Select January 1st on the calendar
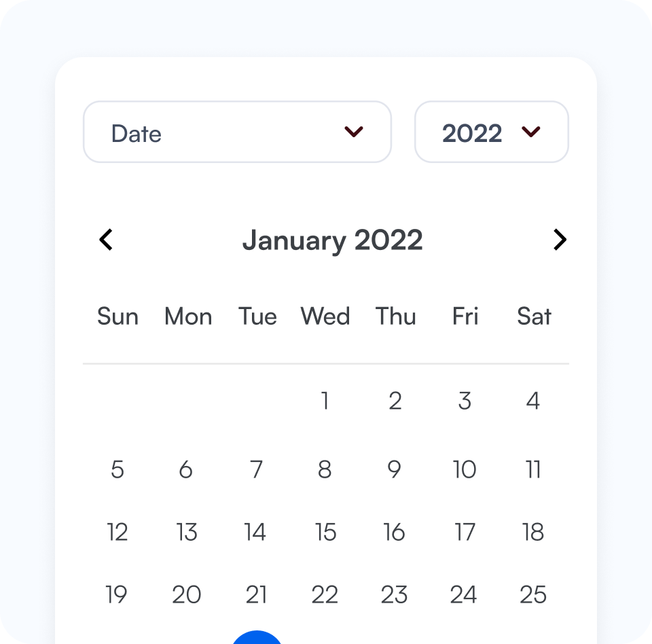The width and height of the screenshot is (652, 644). [x=325, y=401]
